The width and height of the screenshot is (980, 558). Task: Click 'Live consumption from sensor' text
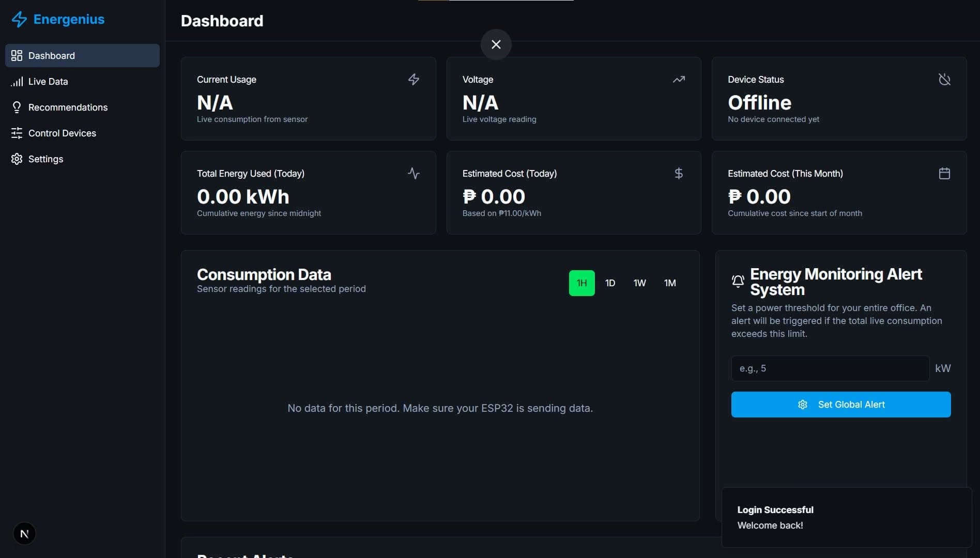pyautogui.click(x=252, y=119)
